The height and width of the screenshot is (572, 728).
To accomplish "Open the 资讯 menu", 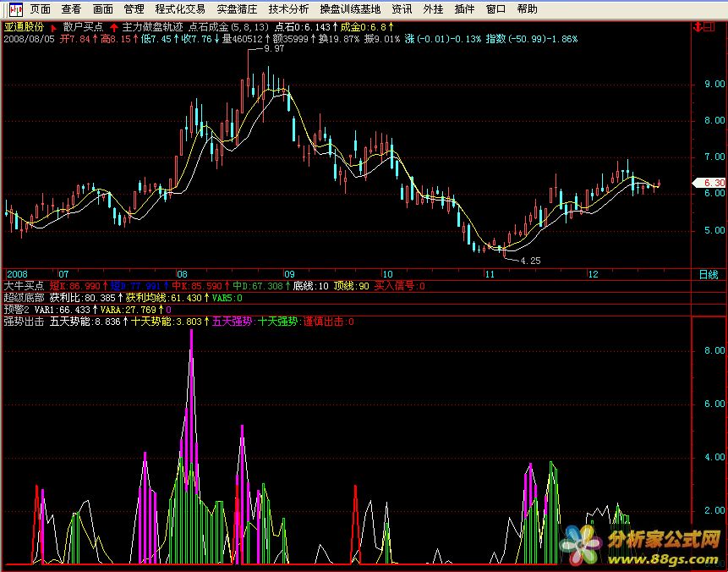I will click(402, 9).
